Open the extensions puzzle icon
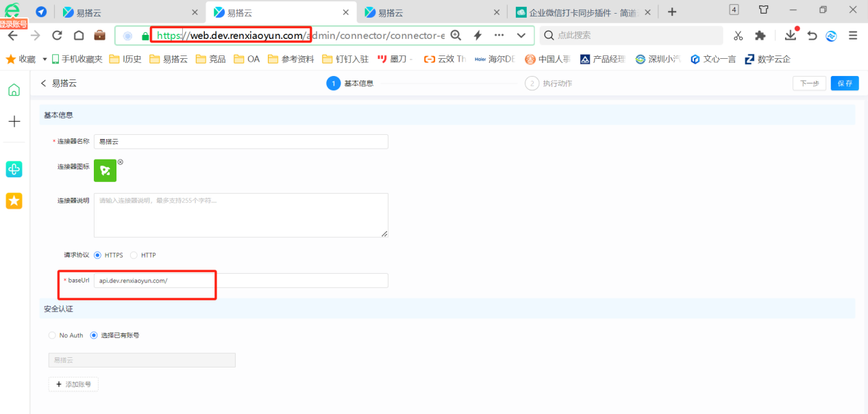868x414 pixels. pos(760,36)
